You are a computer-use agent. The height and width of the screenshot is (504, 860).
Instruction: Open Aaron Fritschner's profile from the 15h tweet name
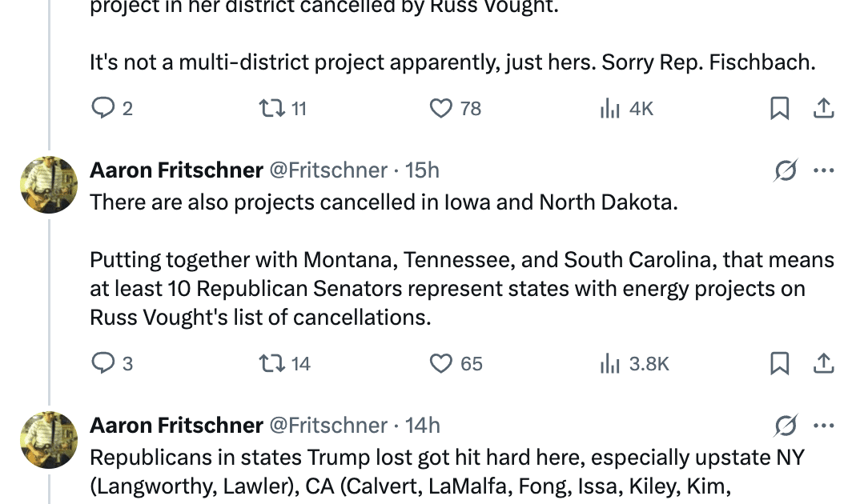click(176, 170)
